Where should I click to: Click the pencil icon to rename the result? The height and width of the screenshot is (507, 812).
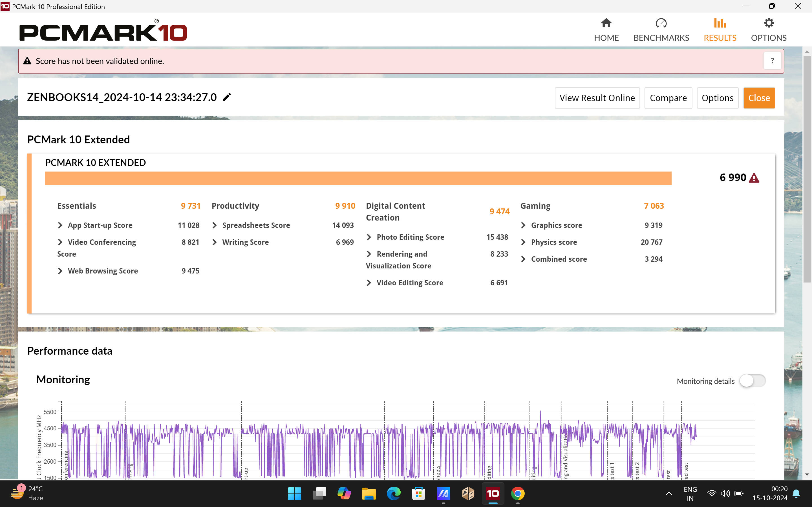coord(227,97)
